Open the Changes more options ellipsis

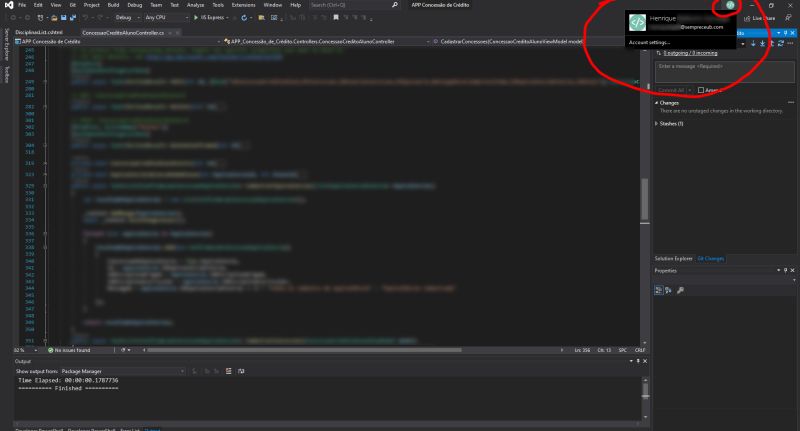tap(791, 103)
